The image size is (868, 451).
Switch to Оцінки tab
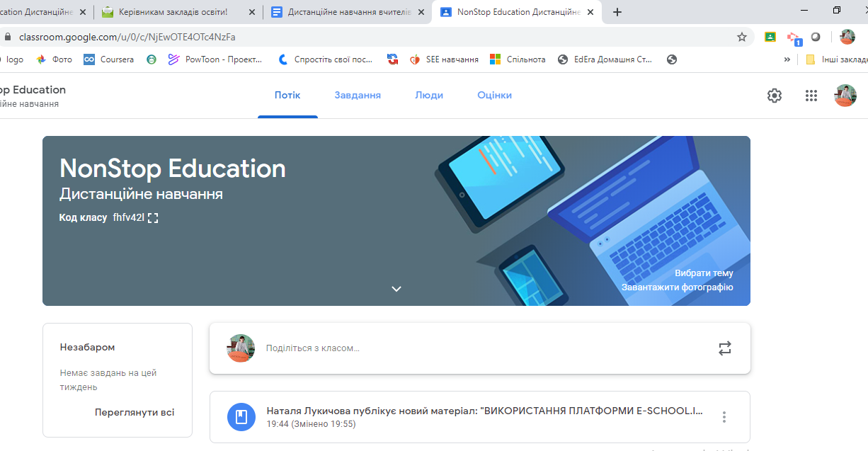494,96
